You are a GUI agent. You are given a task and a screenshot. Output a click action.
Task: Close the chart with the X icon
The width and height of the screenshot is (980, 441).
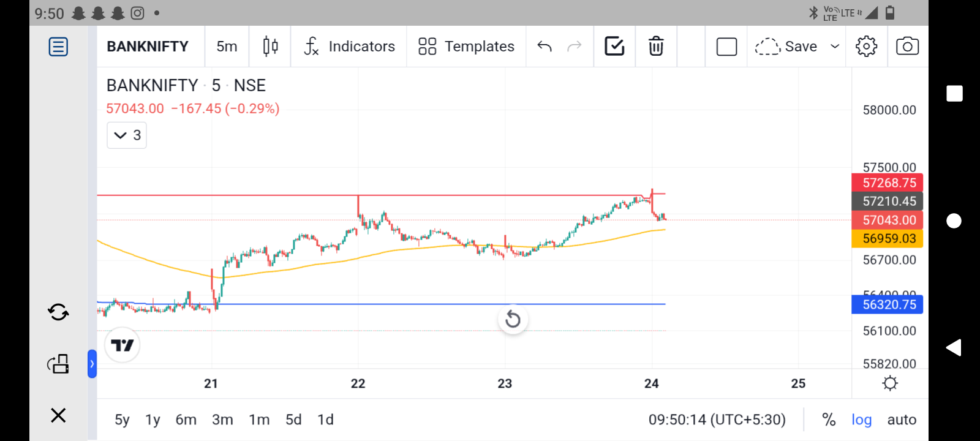coord(58,415)
